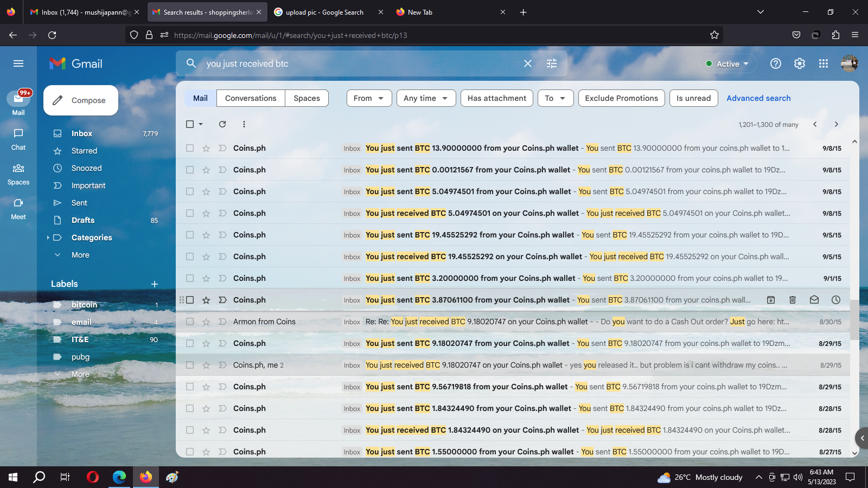This screenshot has height=488, width=868.
Task: Open the From filter dropdown
Action: tap(369, 98)
